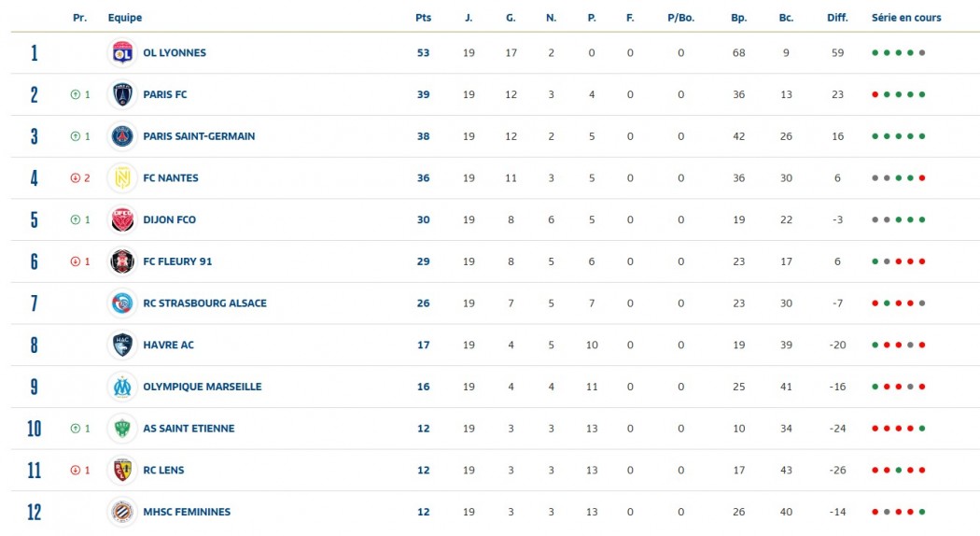Click the Paris FC club crest
Screen dimensions: 980x536
[122, 94]
